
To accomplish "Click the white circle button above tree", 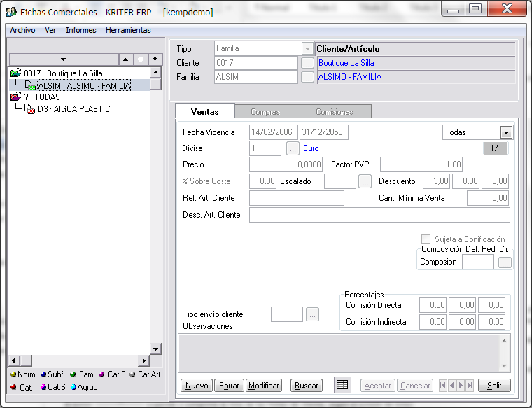I will 140,59.
